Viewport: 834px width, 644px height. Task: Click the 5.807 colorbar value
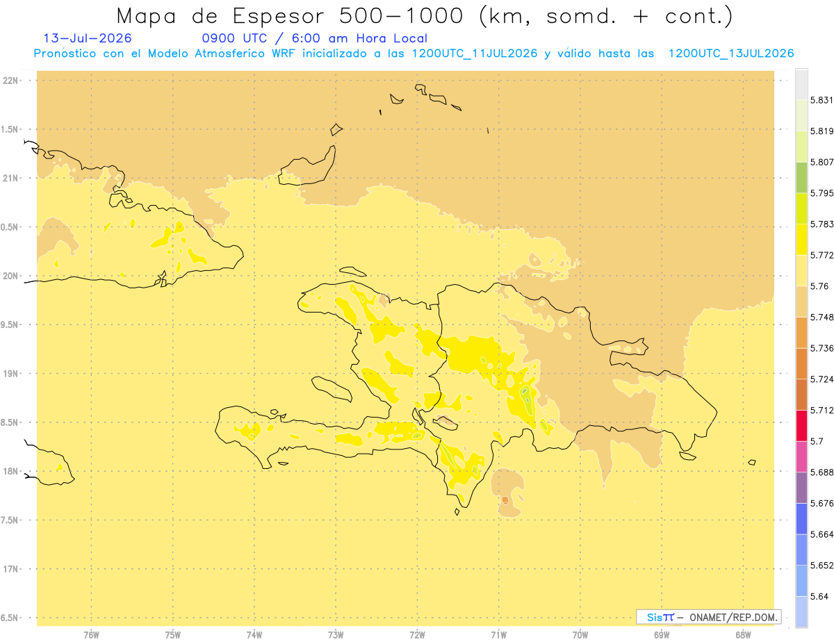point(821,162)
